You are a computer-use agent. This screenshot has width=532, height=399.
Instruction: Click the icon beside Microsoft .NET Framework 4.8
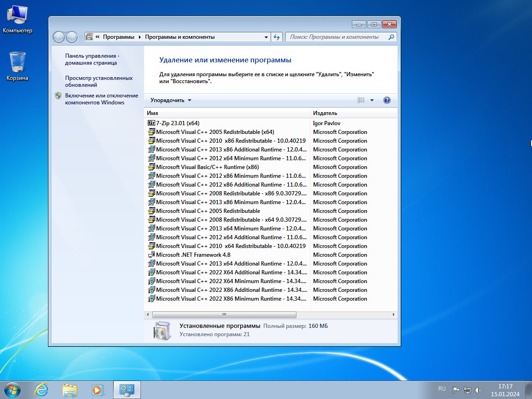point(151,255)
